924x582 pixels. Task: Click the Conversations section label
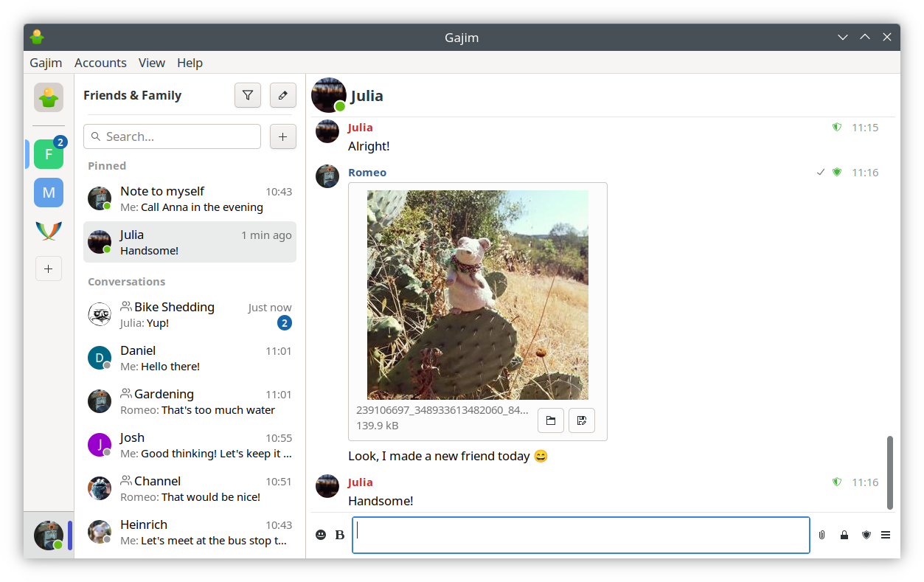[126, 282]
